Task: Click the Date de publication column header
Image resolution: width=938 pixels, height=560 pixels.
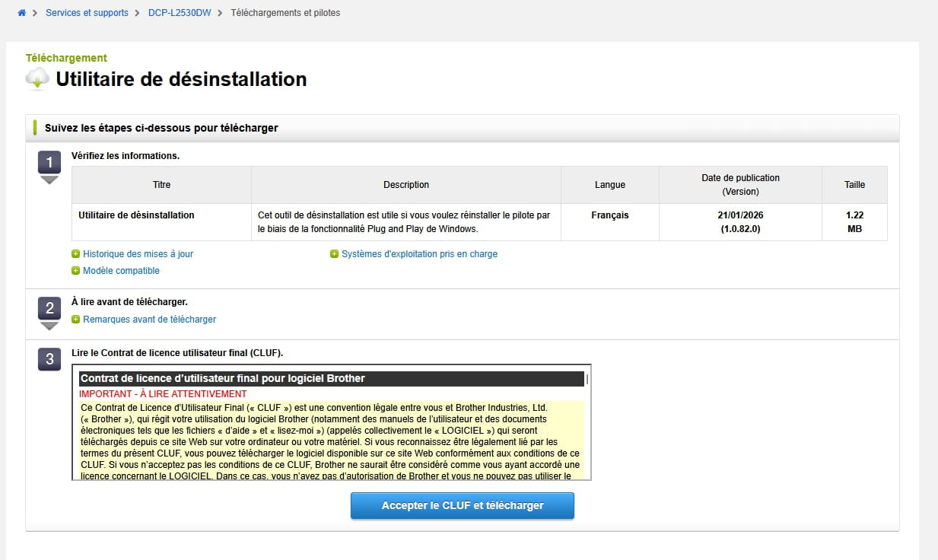Action: pyautogui.click(x=739, y=184)
